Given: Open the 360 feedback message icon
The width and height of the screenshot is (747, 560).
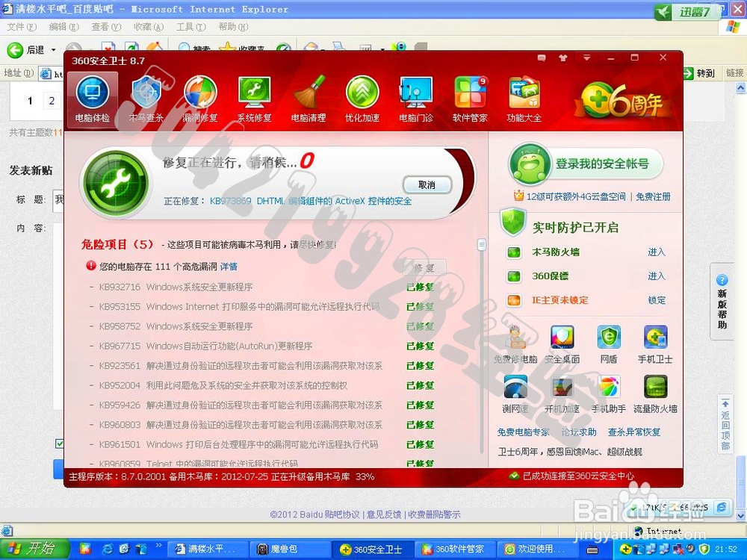Looking at the screenshot, I should (x=542, y=58).
